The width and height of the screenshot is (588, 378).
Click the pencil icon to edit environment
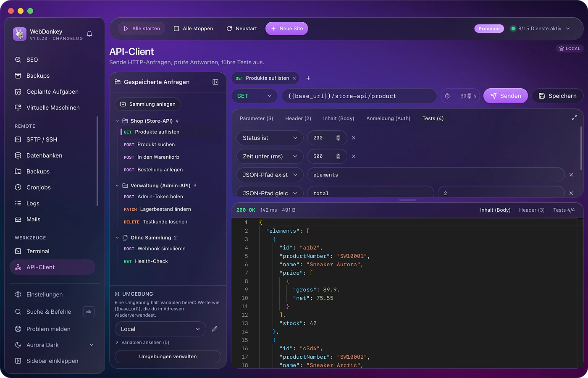coord(215,329)
